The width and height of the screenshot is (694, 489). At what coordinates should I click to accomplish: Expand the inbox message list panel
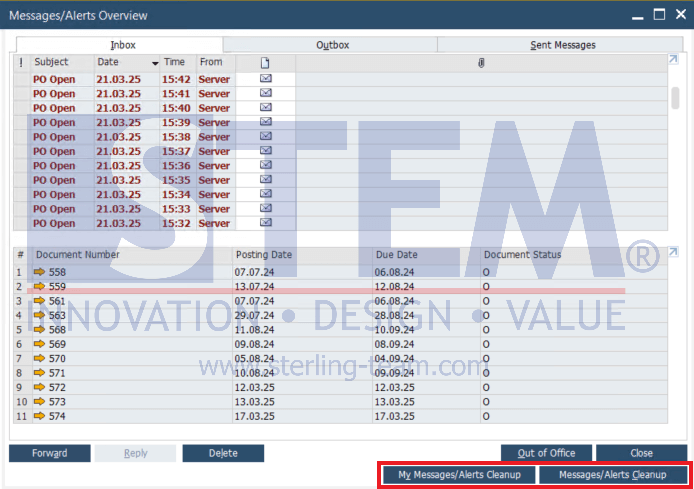tap(673, 60)
